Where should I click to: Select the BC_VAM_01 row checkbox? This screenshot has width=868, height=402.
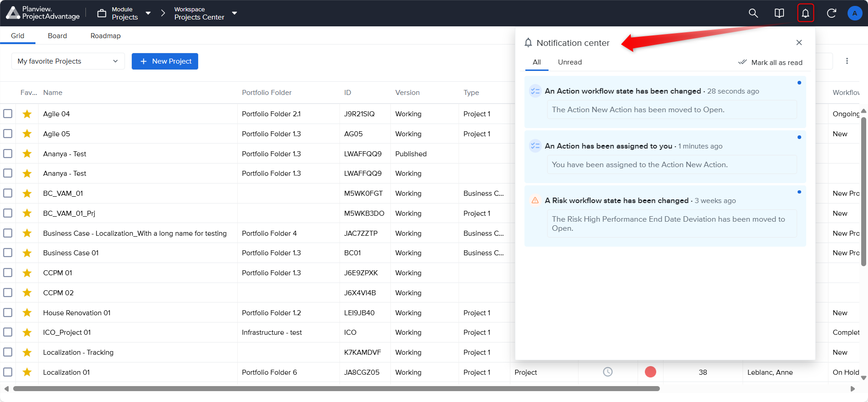point(8,193)
